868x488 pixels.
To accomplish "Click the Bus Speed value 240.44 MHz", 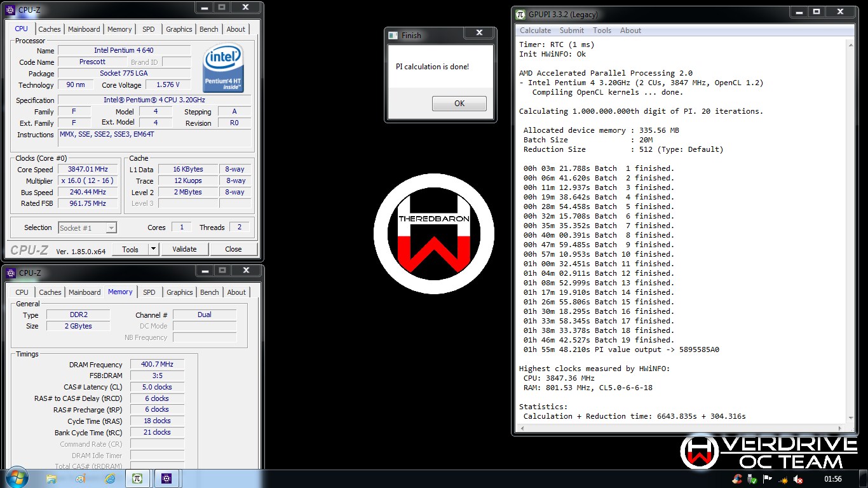I will click(x=88, y=193).
